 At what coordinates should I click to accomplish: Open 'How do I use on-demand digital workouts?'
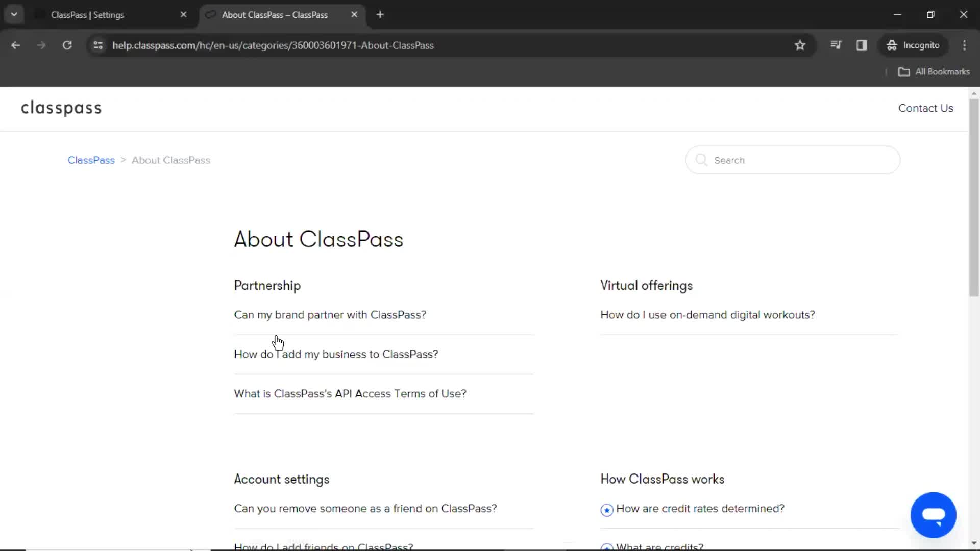707,315
